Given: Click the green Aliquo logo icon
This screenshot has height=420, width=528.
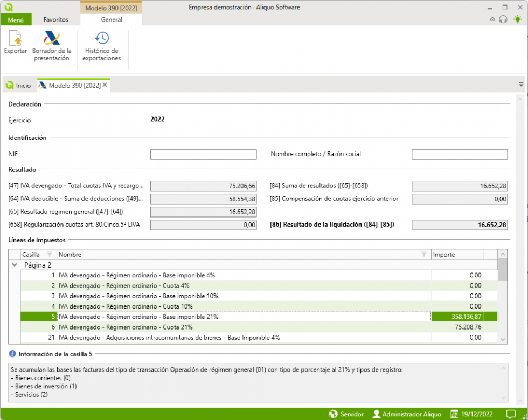Looking at the screenshot, I should tap(10, 7).
